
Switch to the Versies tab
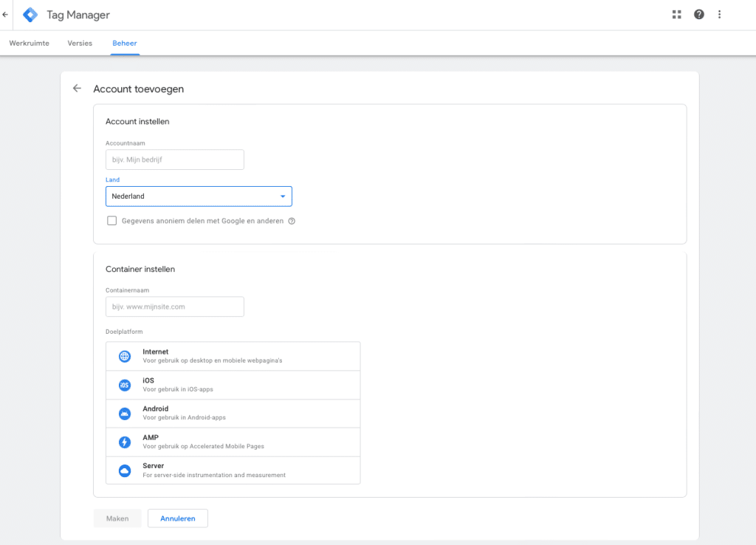[80, 43]
